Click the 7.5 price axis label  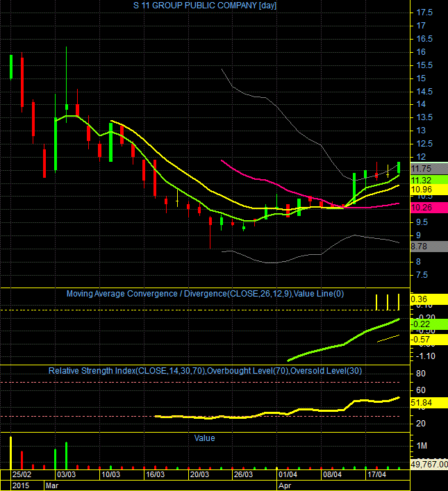tap(422, 275)
